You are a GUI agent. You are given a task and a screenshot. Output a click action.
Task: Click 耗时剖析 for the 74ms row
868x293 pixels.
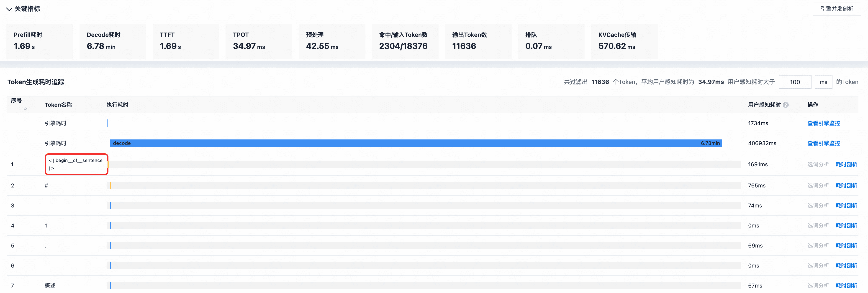pyautogui.click(x=846, y=206)
